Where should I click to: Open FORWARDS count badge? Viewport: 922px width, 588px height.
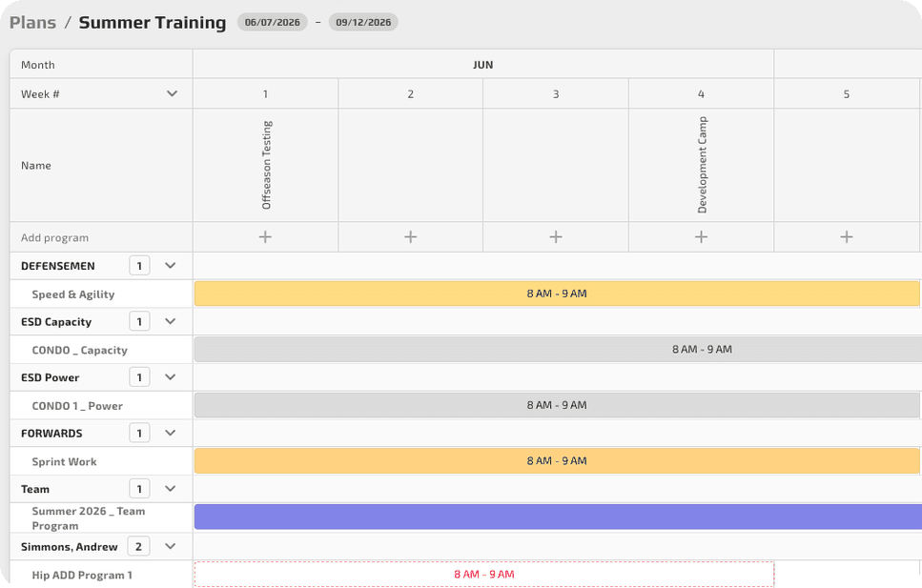(139, 434)
